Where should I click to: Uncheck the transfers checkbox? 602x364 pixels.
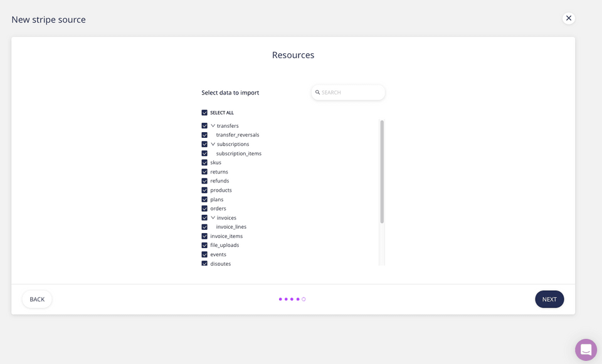coord(204,125)
